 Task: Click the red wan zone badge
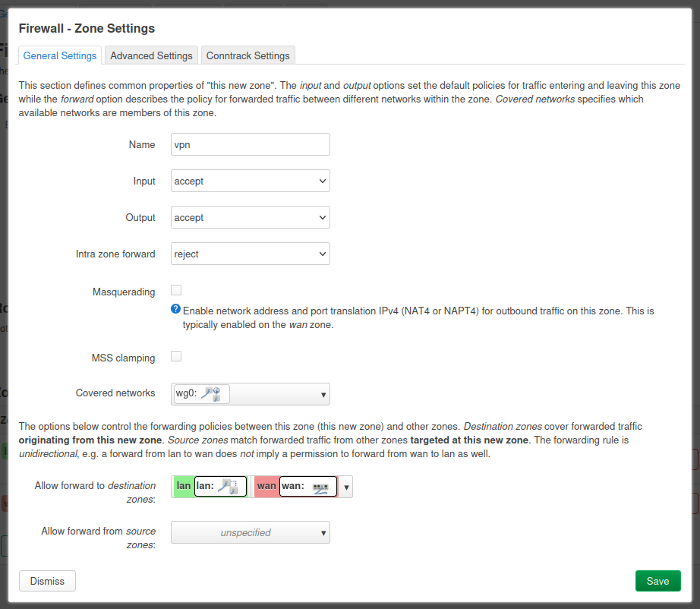(266, 486)
